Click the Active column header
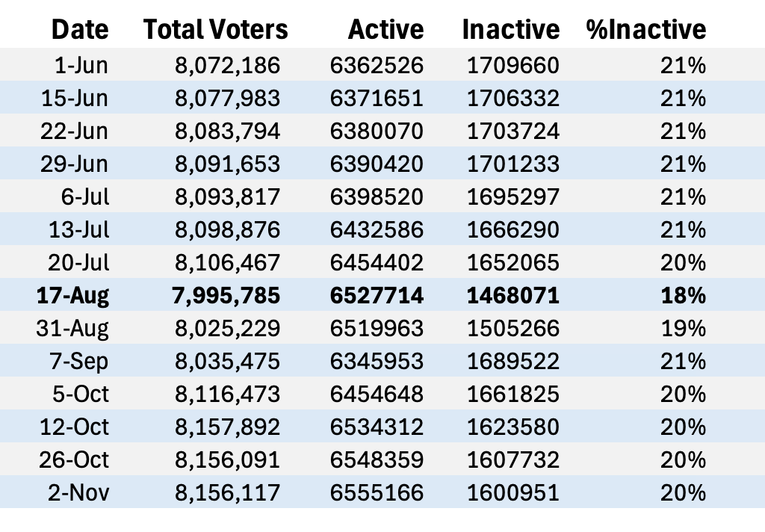Viewport: 765px width, 532px height. pos(385,29)
